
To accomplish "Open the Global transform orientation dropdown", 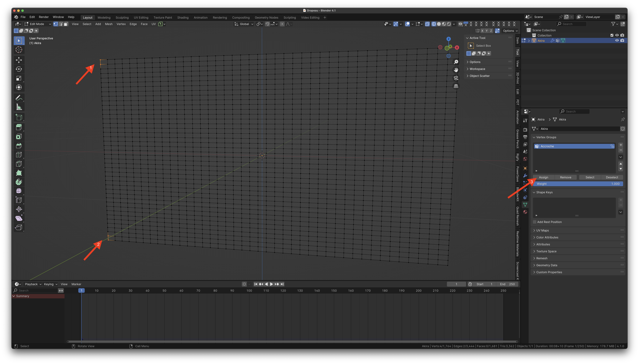I will [x=244, y=24].
